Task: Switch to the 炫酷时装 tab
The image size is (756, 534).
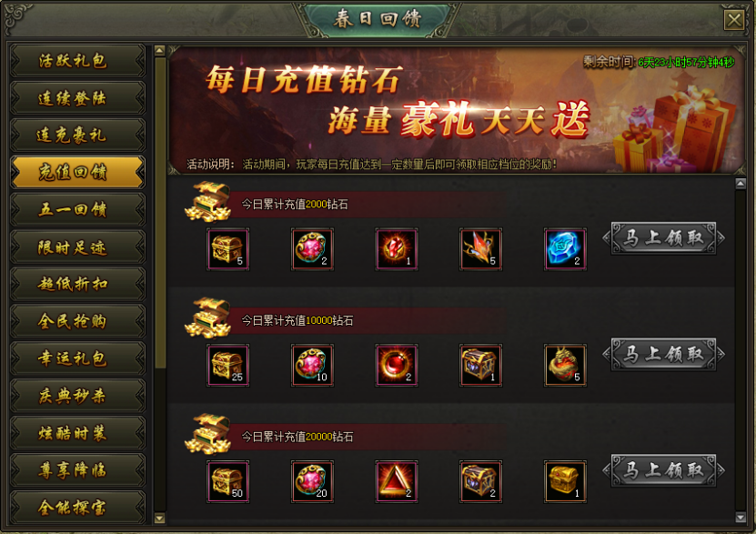Action: coord(77,433)
